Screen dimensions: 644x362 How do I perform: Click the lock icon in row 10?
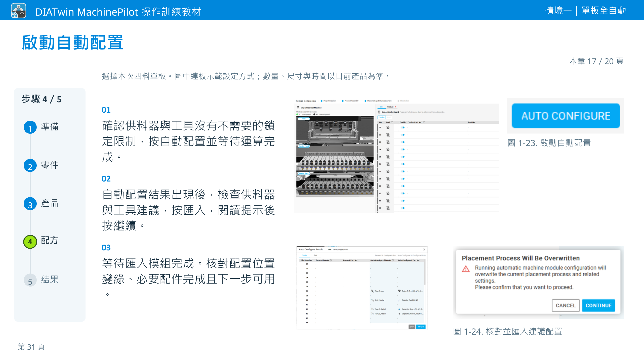(x=388, y=193)
